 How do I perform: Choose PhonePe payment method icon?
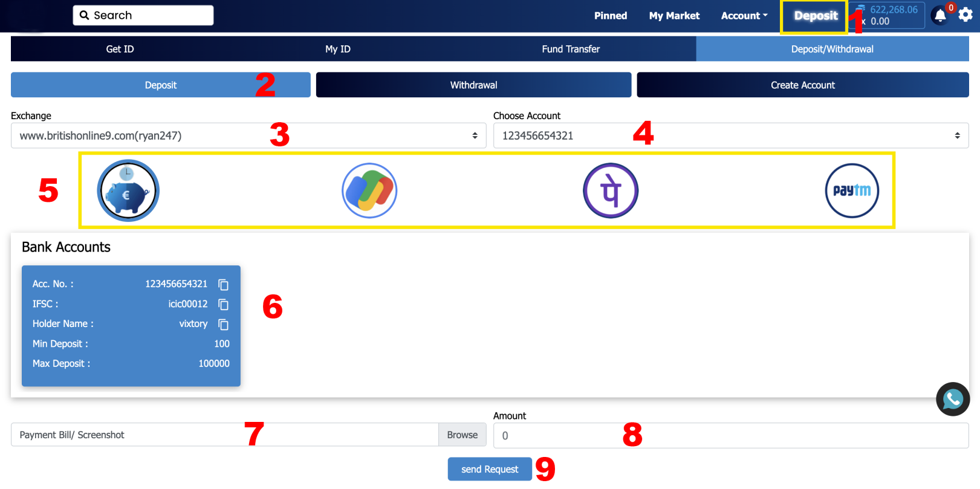(611, 190)
